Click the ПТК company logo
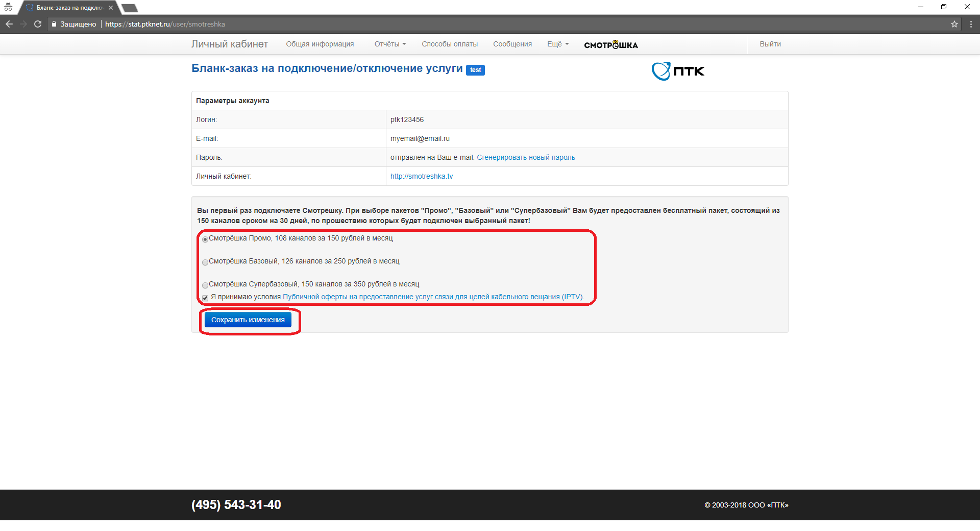 tap(678, 71)
